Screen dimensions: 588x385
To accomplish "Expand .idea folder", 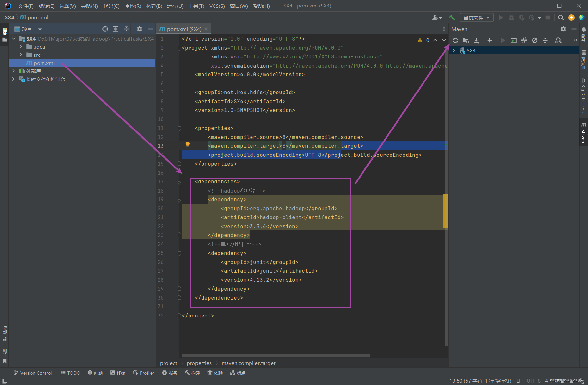I will [21, 47].
